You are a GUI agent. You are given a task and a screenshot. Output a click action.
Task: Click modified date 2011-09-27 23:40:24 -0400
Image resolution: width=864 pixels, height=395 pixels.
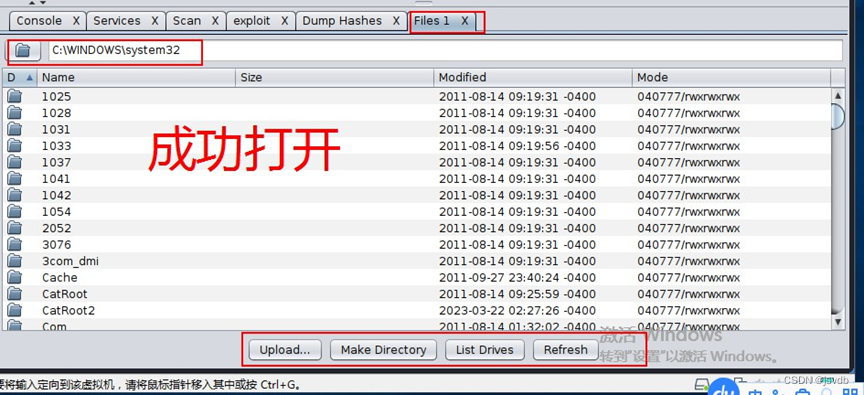(x=517, y=277)
